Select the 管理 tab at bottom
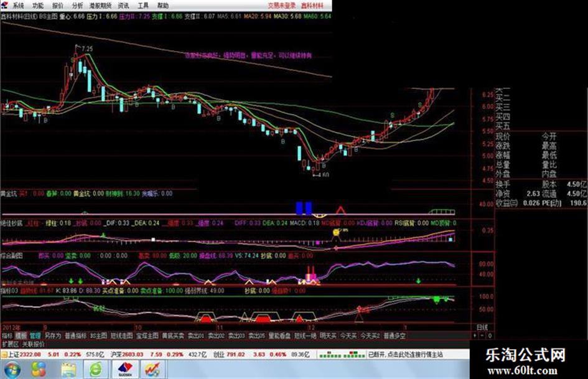The height and width of the screenshot is (379, 588). [x=35, y=335]
